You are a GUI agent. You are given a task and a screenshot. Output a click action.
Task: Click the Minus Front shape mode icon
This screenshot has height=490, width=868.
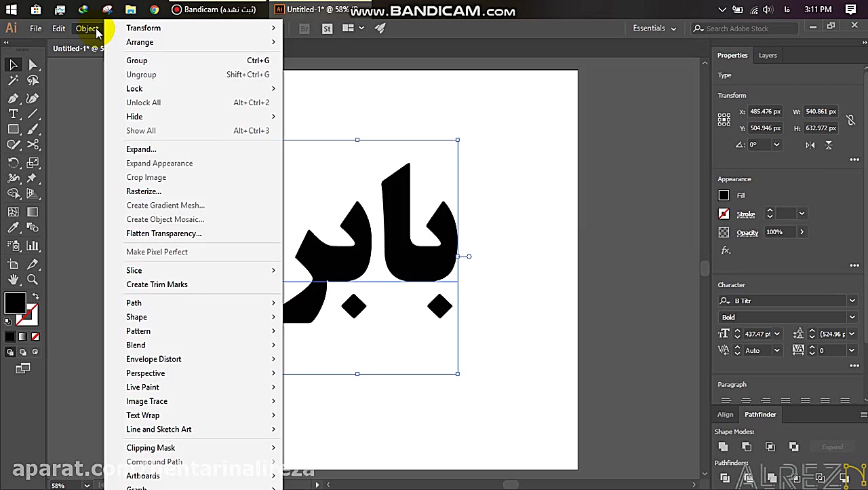(747, 447)
